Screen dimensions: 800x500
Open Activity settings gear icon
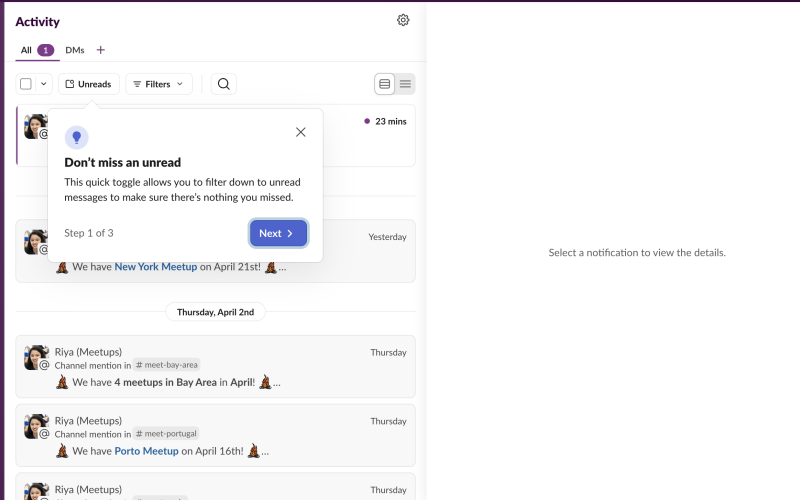(x=403, y=20)
